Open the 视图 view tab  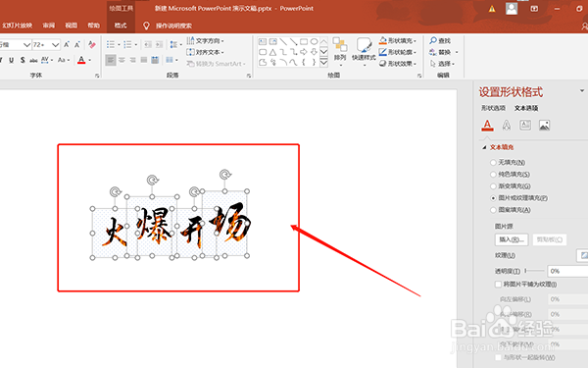[72, 26]
